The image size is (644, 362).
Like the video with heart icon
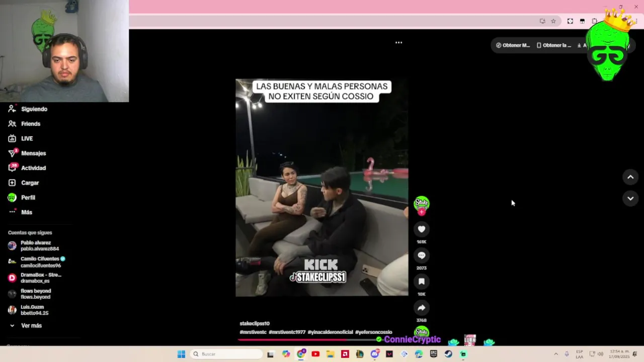point(422,229)
